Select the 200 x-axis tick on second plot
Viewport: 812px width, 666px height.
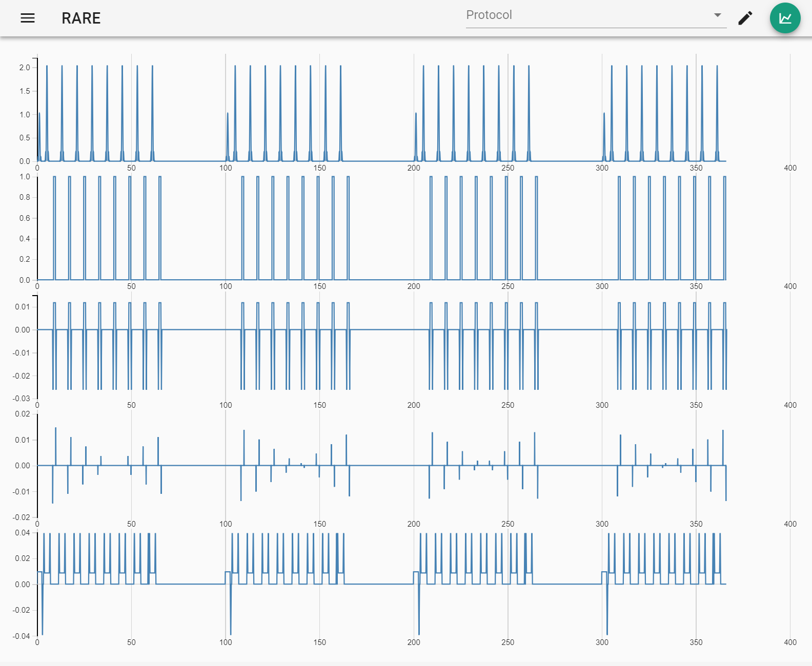(414, 286)
